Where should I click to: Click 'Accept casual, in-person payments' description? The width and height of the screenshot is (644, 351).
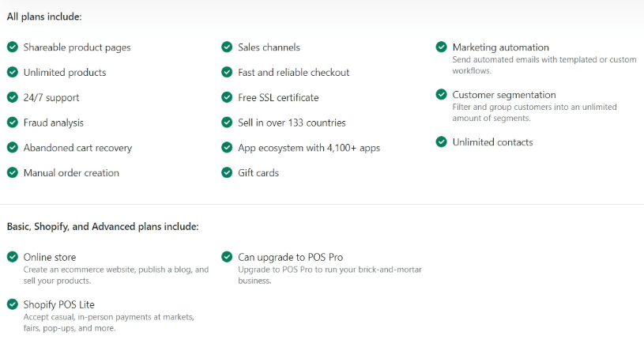pyautogui.click(x=108, y=323)
